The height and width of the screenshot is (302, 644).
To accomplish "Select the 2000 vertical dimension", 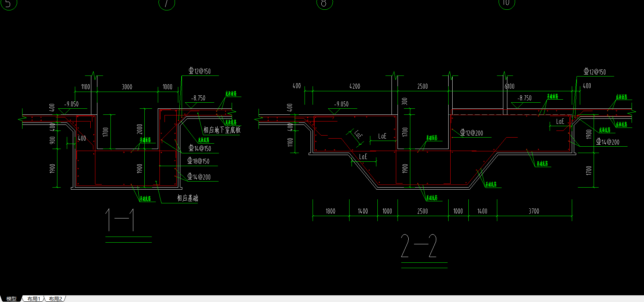I will 140,129.
